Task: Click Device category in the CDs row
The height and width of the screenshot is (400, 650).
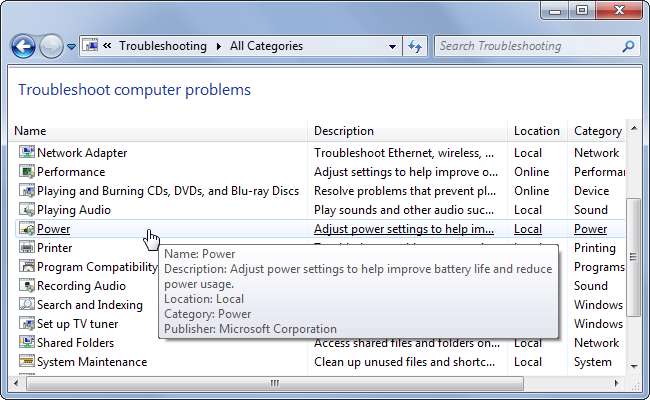Action: coord(592,191)
